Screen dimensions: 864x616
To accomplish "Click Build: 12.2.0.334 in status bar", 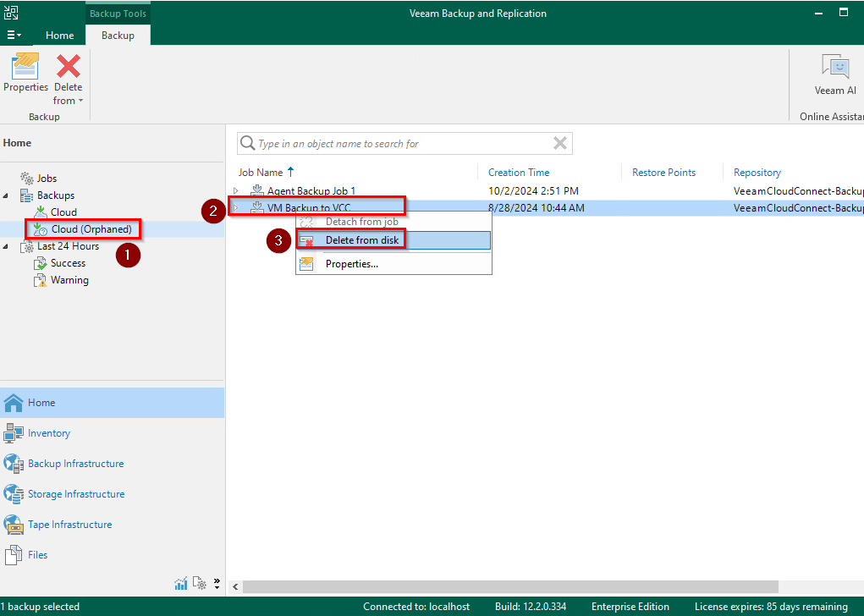I will pyautogui.click(x=530, y=607).
